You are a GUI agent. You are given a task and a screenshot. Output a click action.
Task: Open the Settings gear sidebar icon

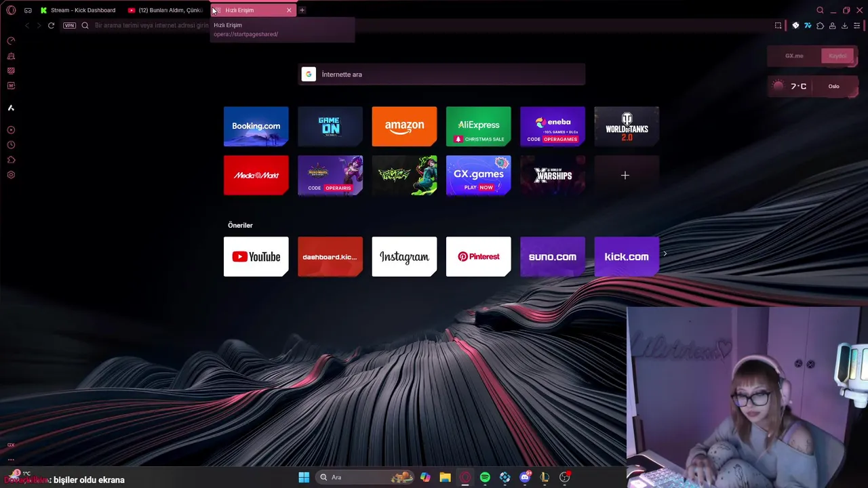pyautogui.click(x=11, y=175)
